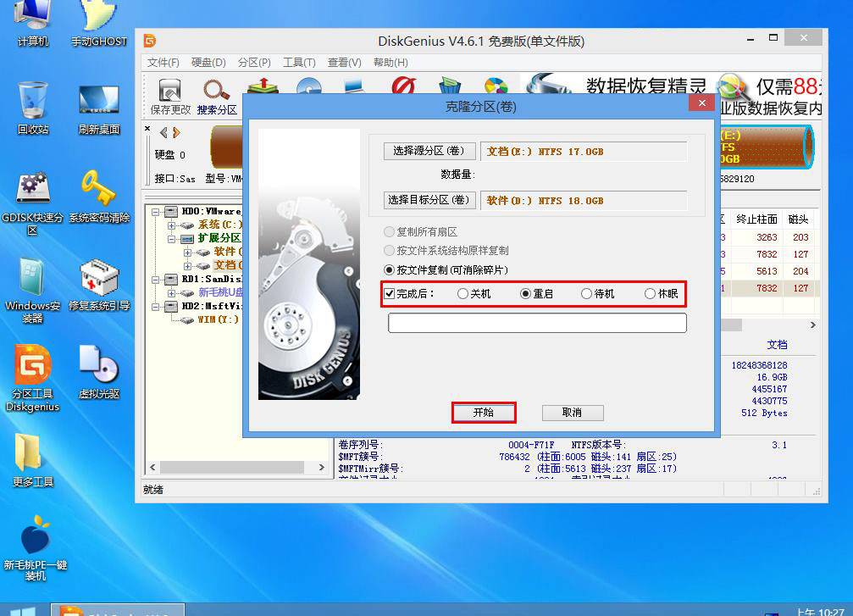Open the 回收站 recycle bin icon

[33, 108]
